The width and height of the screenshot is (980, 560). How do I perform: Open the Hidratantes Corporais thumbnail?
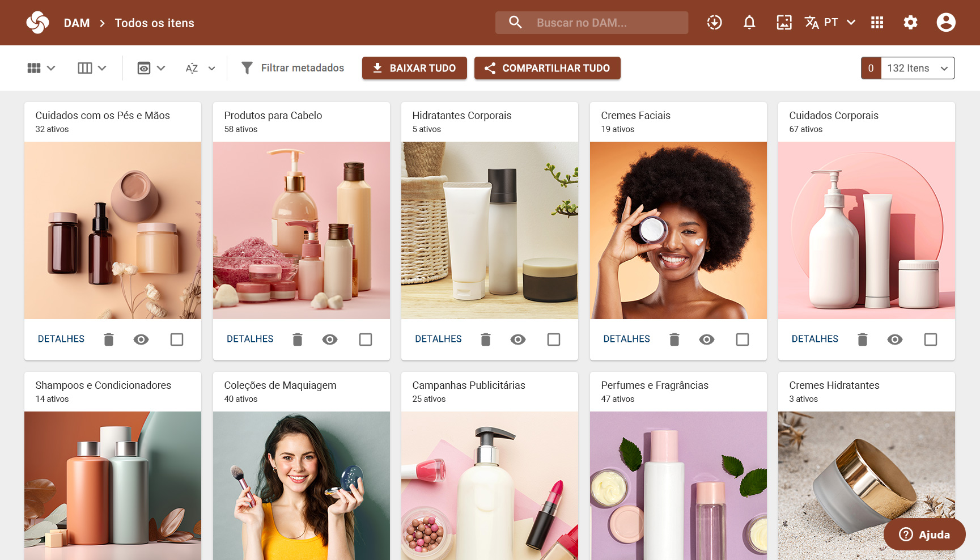pyautogui.click(x=490, y=230)
